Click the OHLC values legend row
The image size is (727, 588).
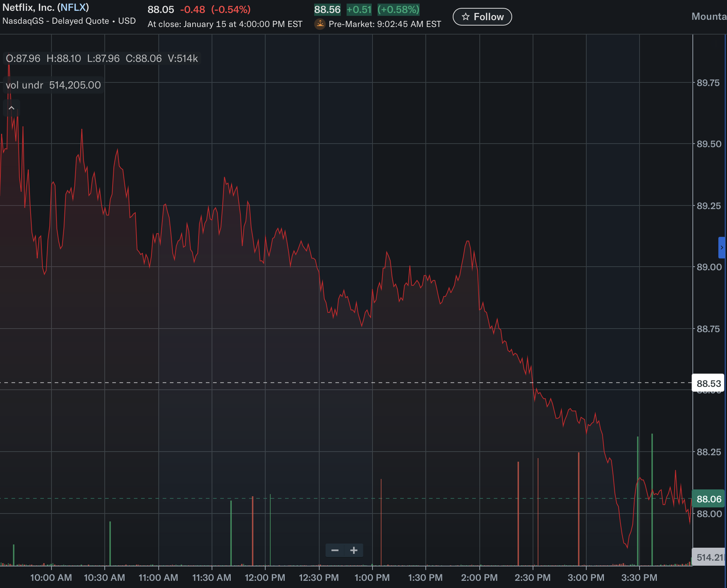[102, 59]
